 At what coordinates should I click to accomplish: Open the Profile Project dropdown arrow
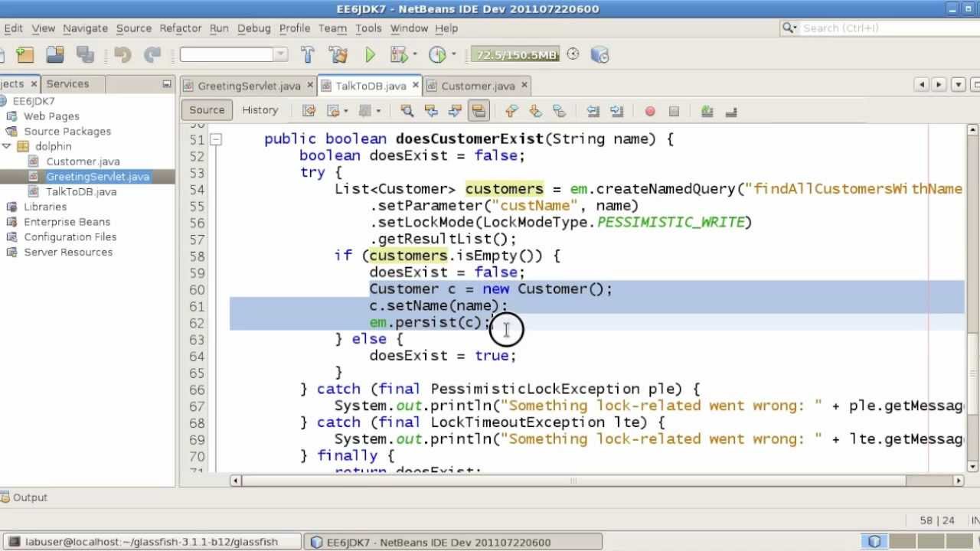pyautogui.click(x=453, y=54)
